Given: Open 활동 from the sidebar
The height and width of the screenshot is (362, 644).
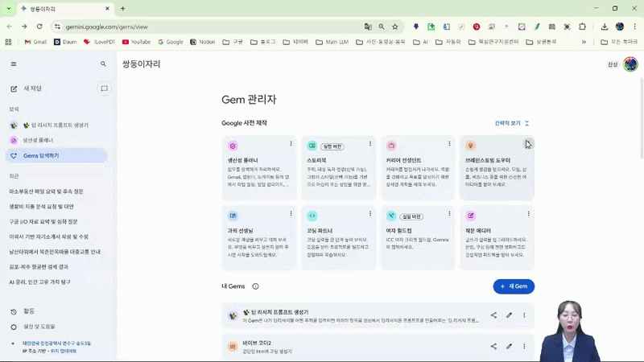Looking at the screenshot, I should pyautogui.click(x=28, y=311).
